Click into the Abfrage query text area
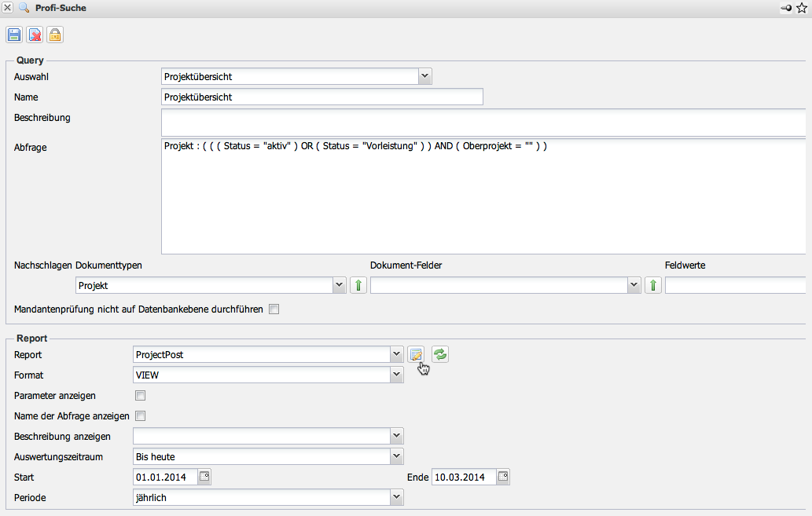This screenshot has height=516, width=812. click(x=483, y=196)
